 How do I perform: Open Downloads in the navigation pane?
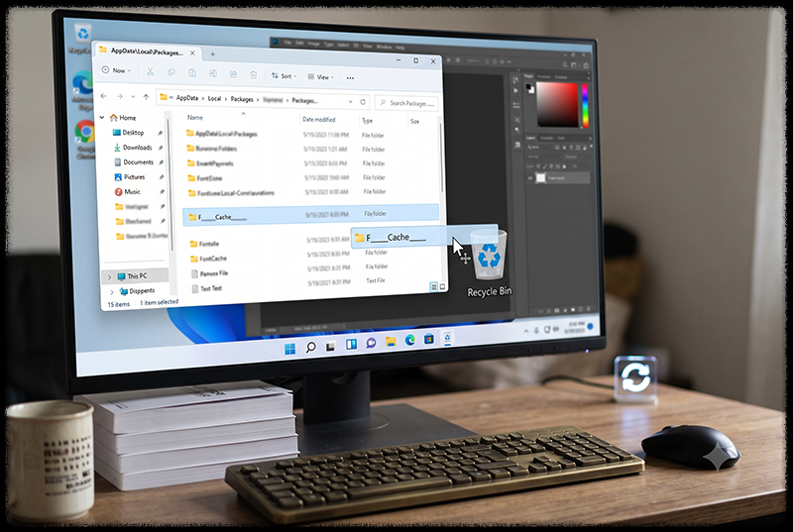click(133, 147)
